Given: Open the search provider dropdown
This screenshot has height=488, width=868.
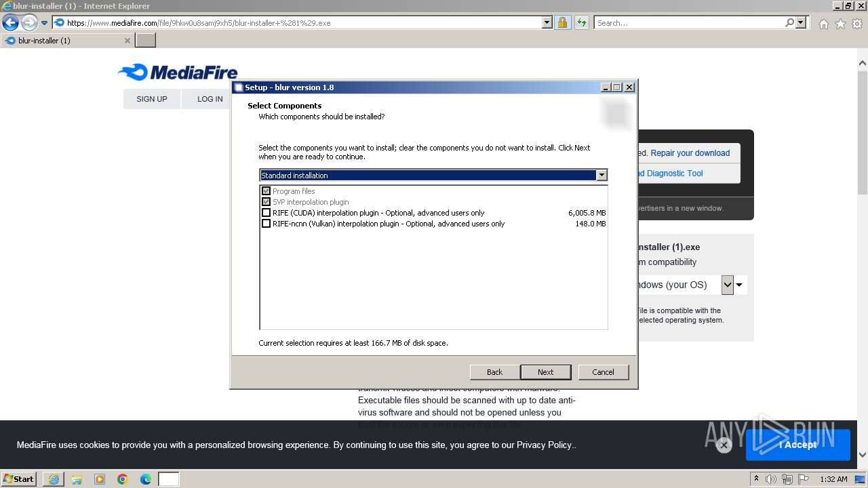Looking at the screenshot, I should [801, 22].
